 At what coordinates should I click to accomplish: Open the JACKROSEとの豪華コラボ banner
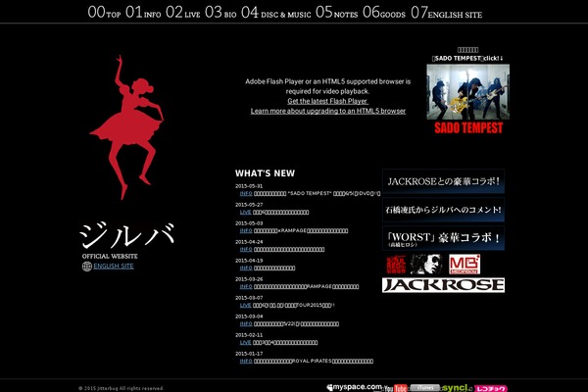(x=443, y=181)
